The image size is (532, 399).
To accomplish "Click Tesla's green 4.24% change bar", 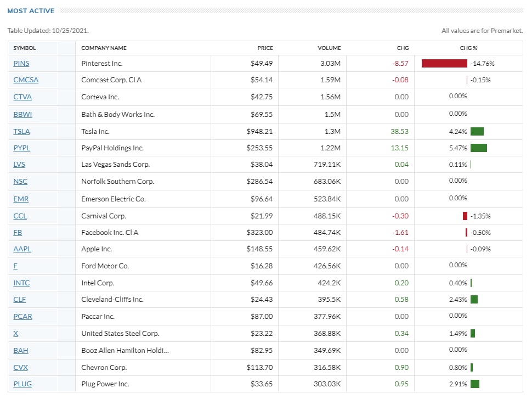I will [477, 131].
